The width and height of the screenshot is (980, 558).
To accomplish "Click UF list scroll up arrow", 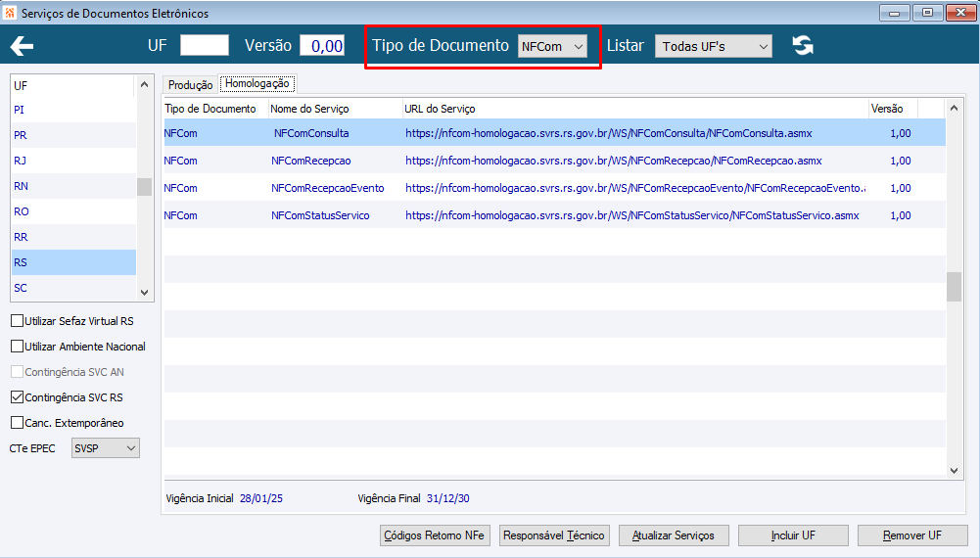I will tap(144, 84).
